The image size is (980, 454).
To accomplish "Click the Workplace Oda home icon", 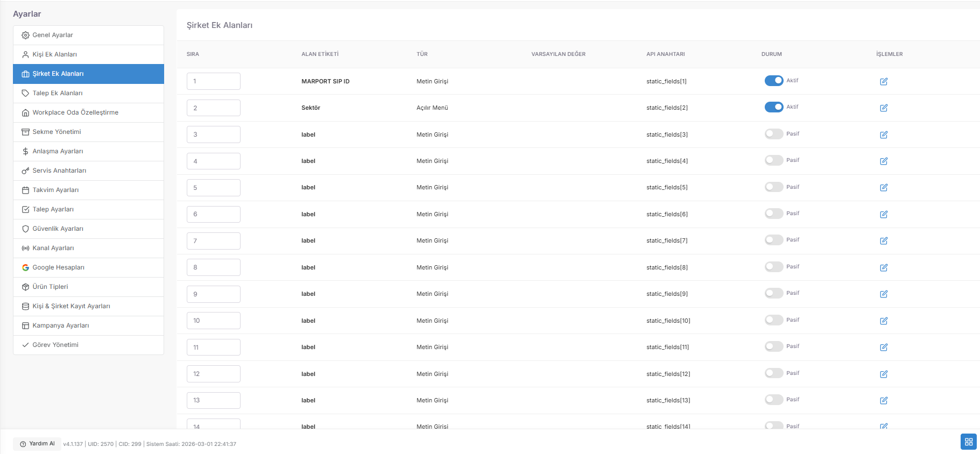I will pos(25,112).
